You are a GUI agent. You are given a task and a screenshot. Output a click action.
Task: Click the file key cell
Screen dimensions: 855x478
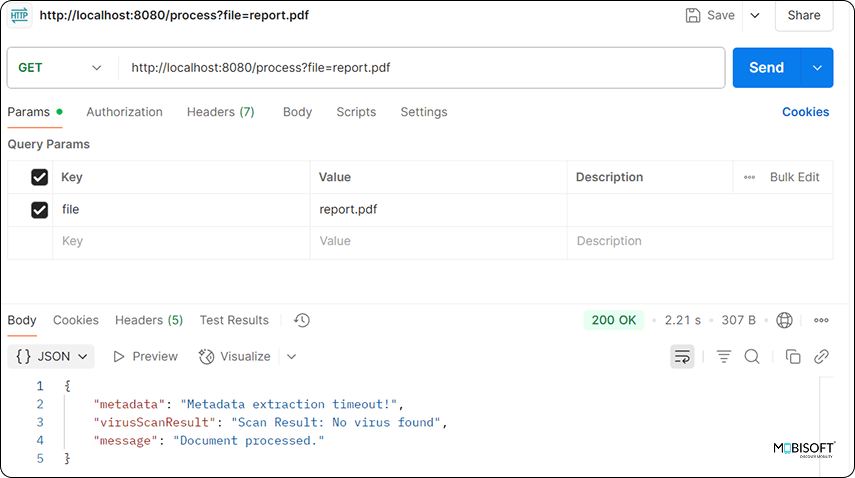click(x=181, y=210)
